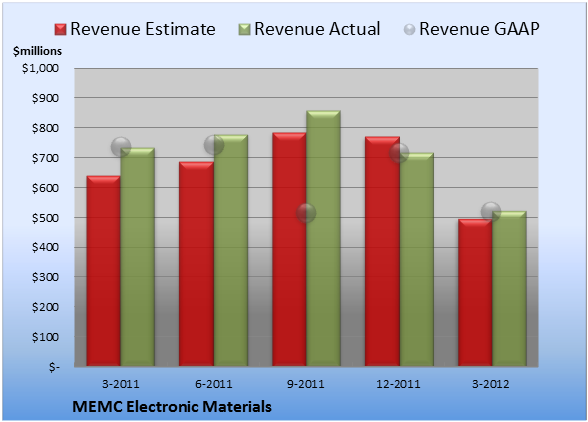This screenshot has height=422, width=588.
Task: Click the 12-2011 quarter label
Action: click(398, 384)
